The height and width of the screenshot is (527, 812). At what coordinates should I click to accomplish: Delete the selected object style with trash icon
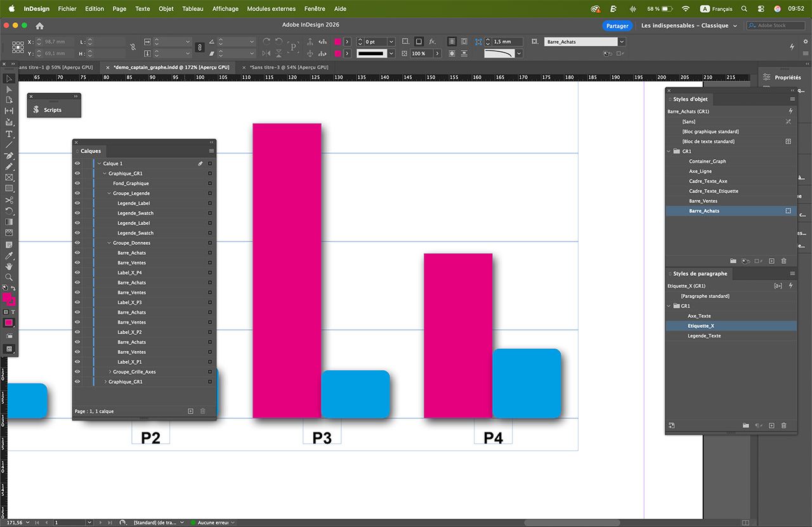783,261
